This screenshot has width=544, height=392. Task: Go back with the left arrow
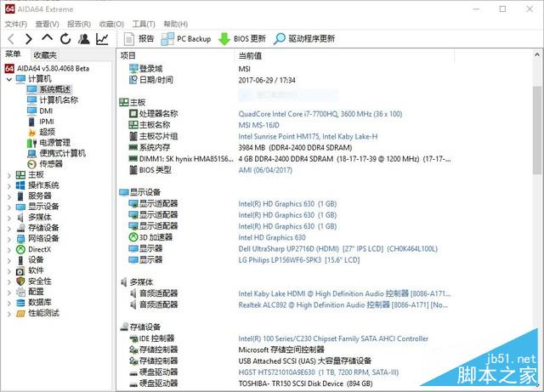(11, 39)
